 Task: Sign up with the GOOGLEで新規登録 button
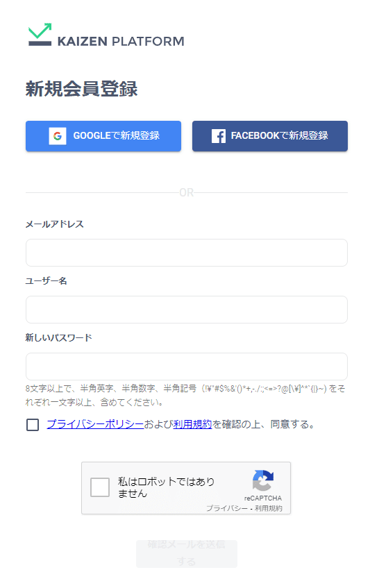tap(103, 136)
